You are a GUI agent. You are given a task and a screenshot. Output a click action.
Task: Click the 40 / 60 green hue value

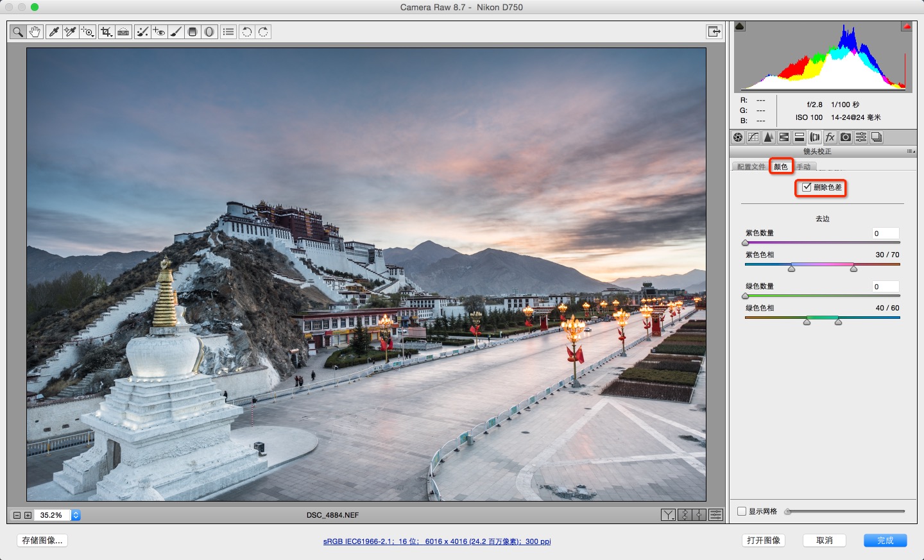pyautogui.click(x=887, y=308)
